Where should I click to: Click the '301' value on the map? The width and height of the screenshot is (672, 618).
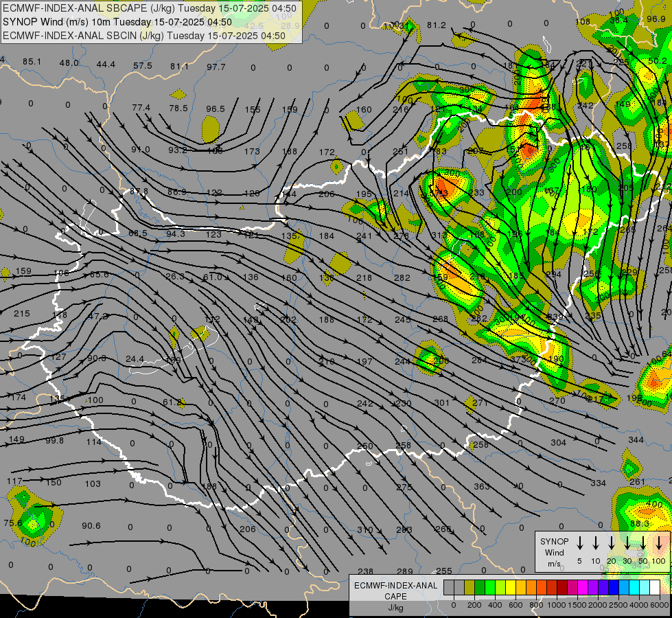click(442, 402)
